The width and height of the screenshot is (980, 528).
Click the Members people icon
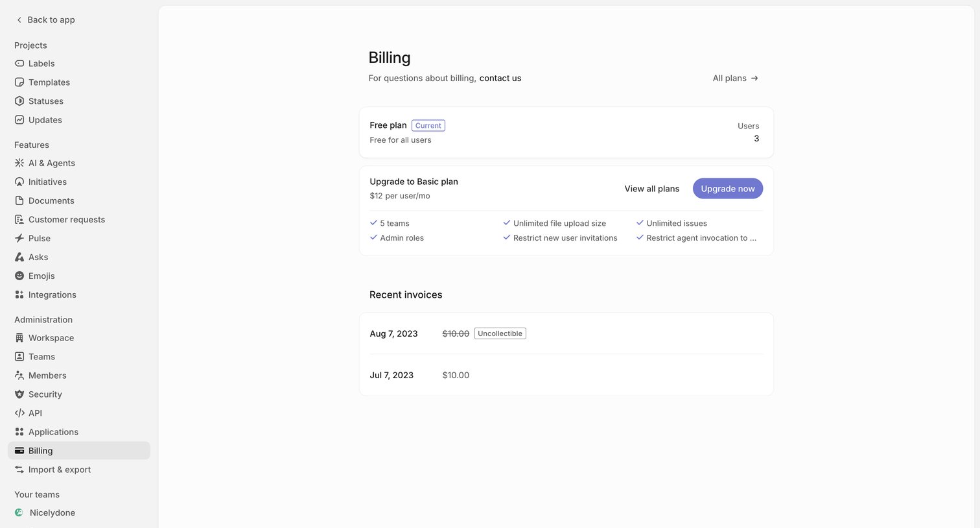pos(19,376)
